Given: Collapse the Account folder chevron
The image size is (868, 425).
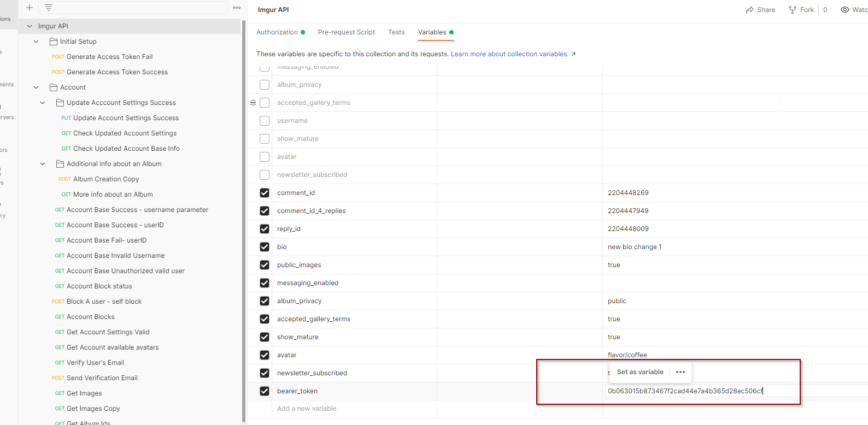Looking at the screenshot, I should (x=36, y=87).
